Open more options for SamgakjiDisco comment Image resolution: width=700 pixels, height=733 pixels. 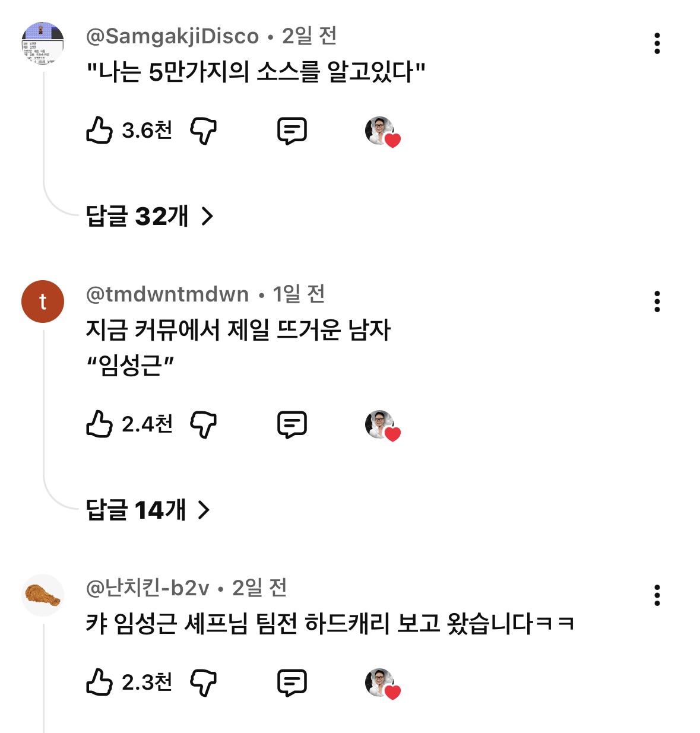tap(657, 43)
